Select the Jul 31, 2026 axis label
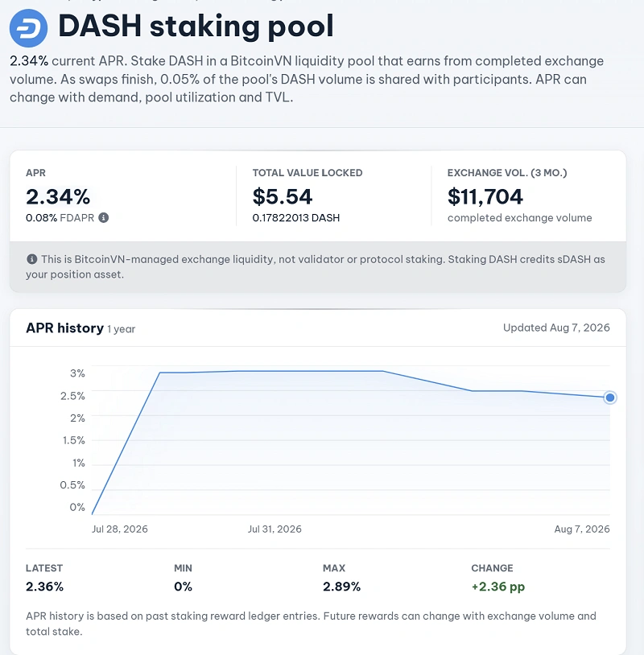 click(x=275, y=529)
